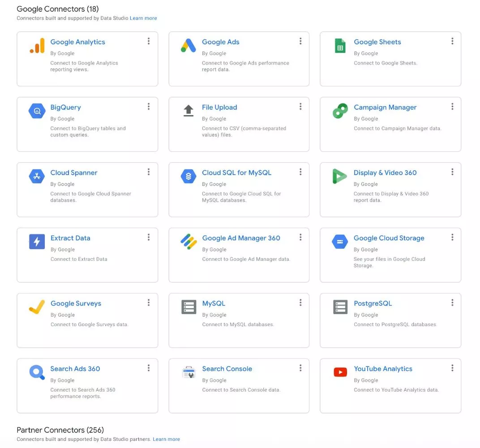Select the File Upload connector title
The width and height of the screenshot is (480, 448).
[x=219, y=107]
